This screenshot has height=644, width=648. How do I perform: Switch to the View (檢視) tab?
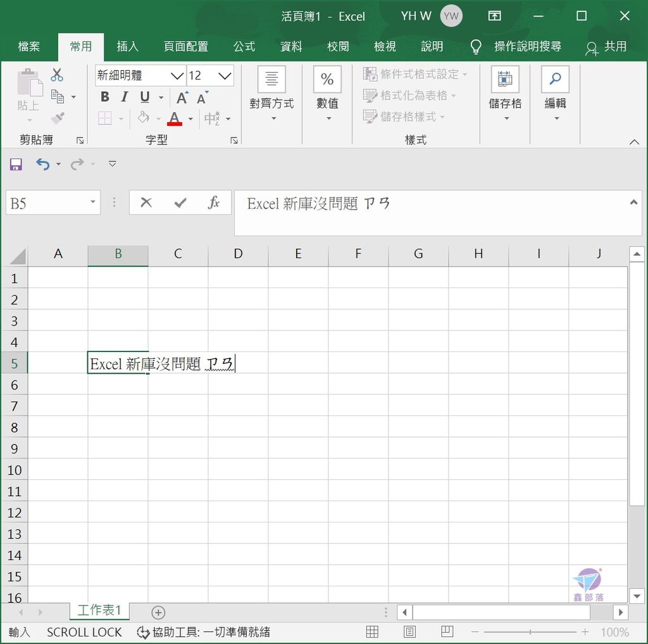click(x=385, y=46)
